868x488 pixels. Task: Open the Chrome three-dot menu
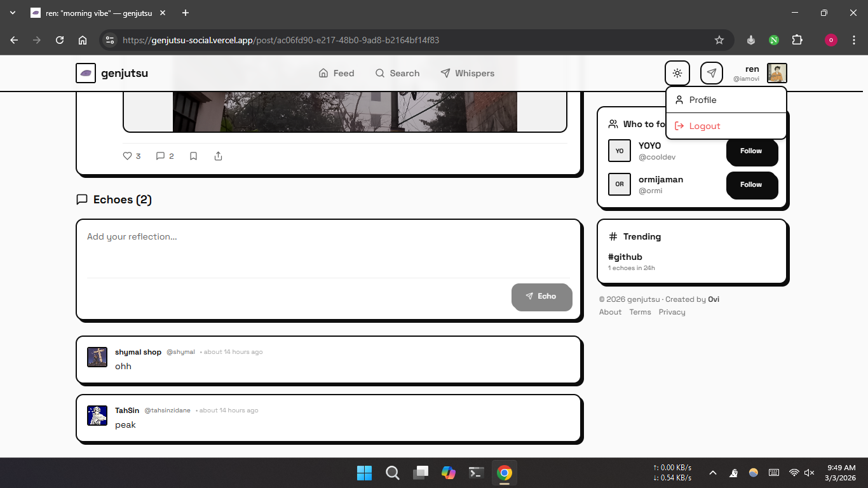853,40
